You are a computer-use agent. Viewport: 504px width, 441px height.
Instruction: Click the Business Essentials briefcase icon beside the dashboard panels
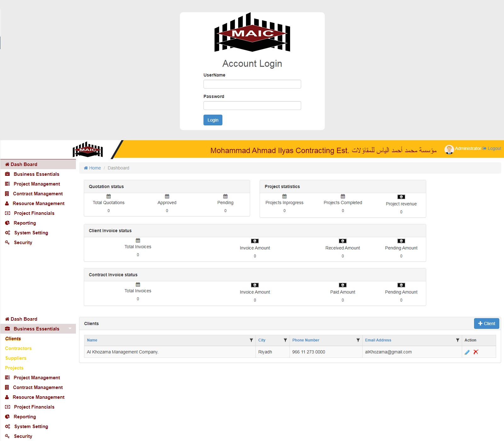[8, 174]
